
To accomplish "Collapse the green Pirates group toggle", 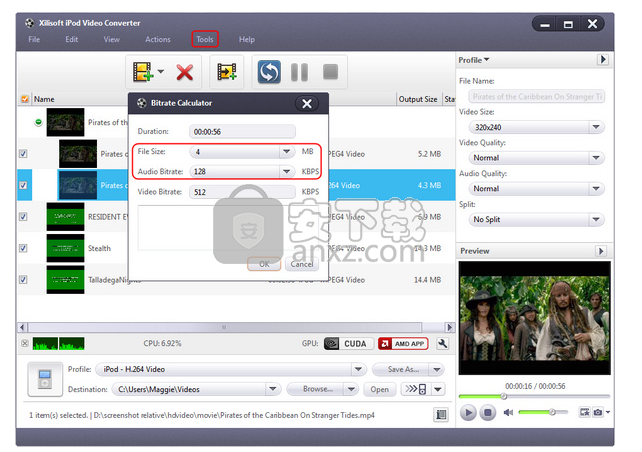I will [38, 122].
